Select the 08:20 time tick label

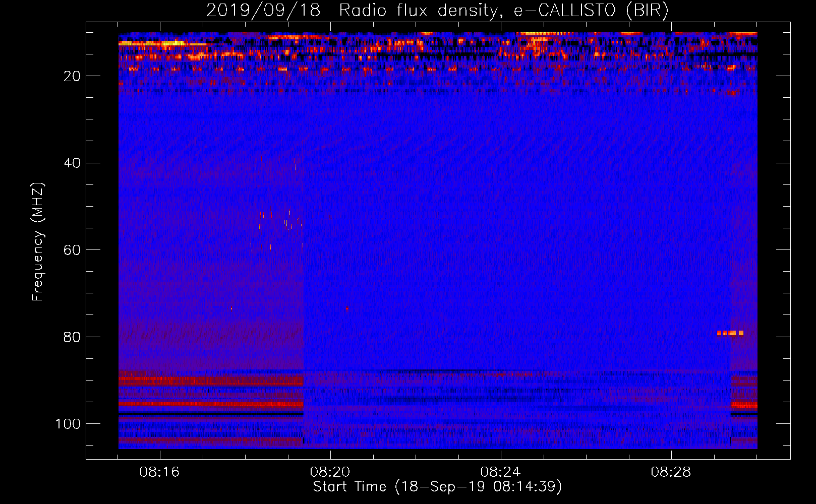330,472
